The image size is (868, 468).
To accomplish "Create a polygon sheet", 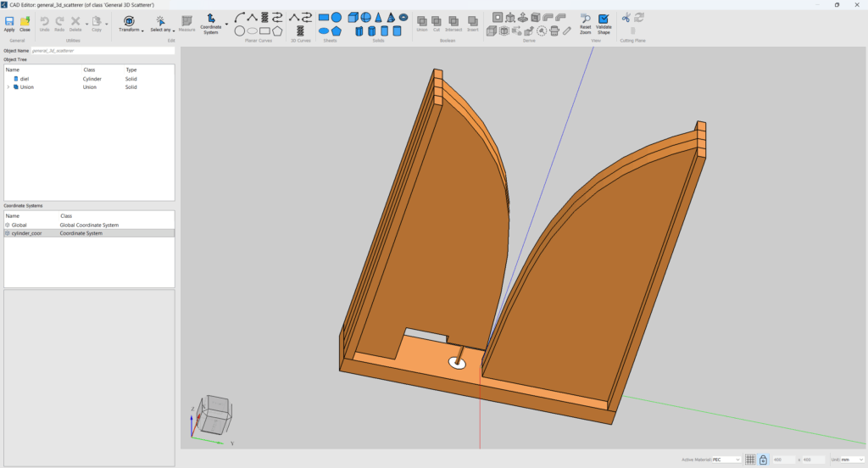I will coord(336,31).
